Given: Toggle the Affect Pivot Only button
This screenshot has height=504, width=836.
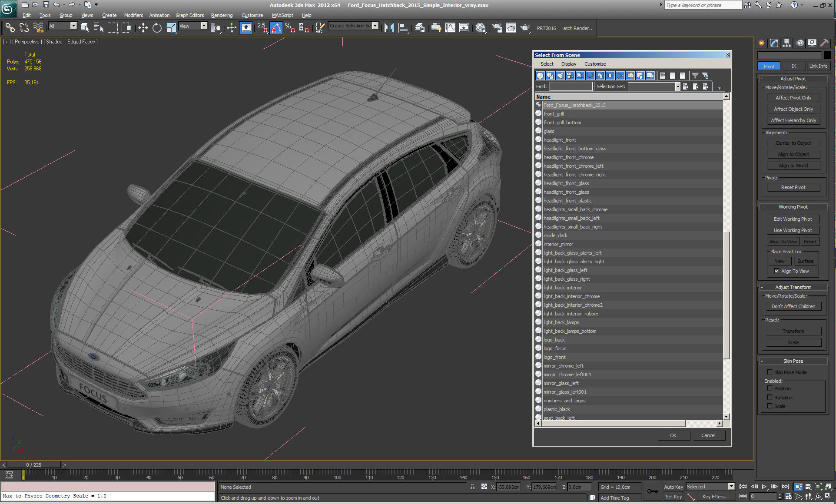Looking at the screenshot, I should click(793, 98).
